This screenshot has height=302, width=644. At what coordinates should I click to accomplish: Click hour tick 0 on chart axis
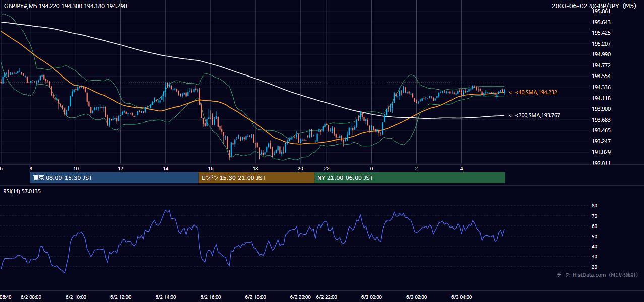[372, 169]
